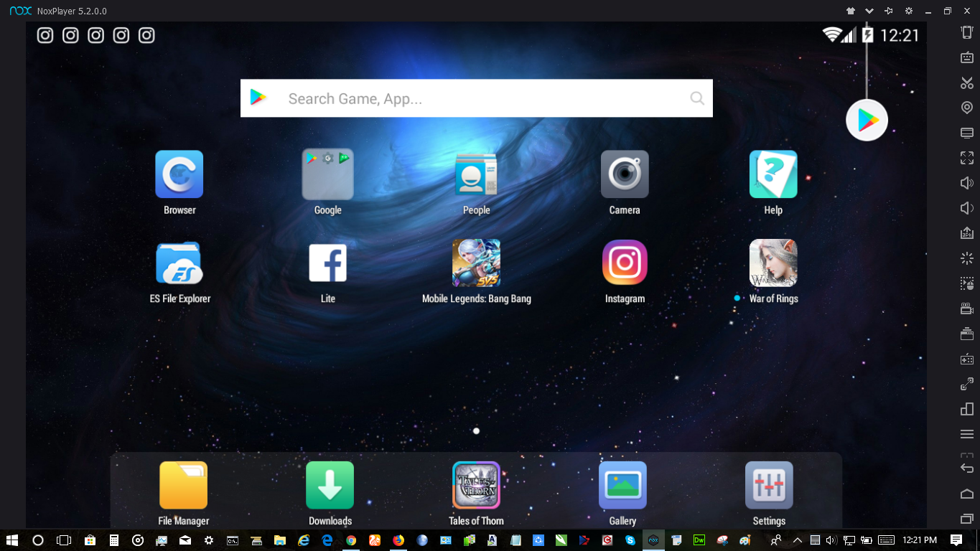This screenshot has width=980, height=551.
Task: Open the Downloads app
Action: coord(330,485)
